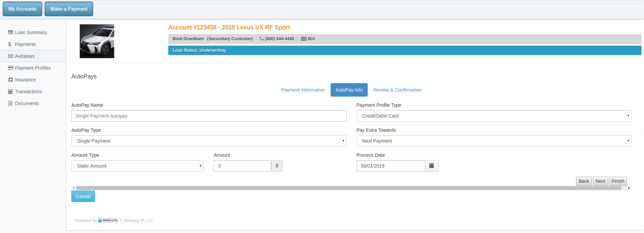Click the Next button
Screen dimensions: 644x233
coord(600,181)
